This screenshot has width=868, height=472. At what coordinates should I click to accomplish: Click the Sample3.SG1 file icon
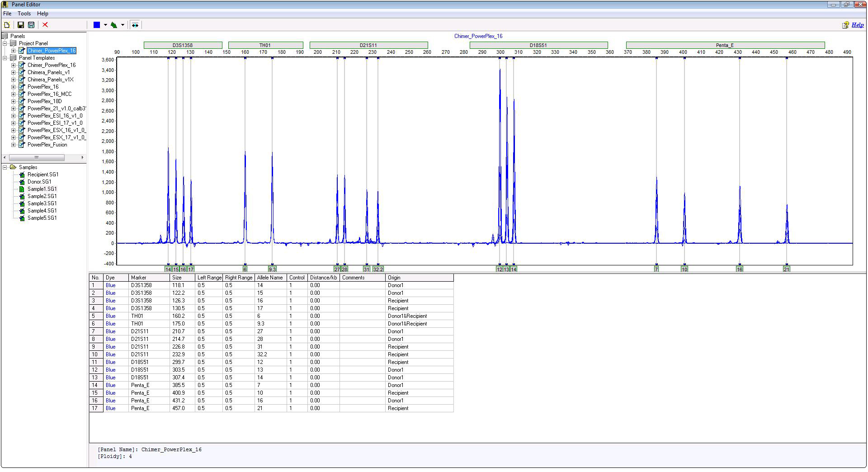tap(21, 203)
